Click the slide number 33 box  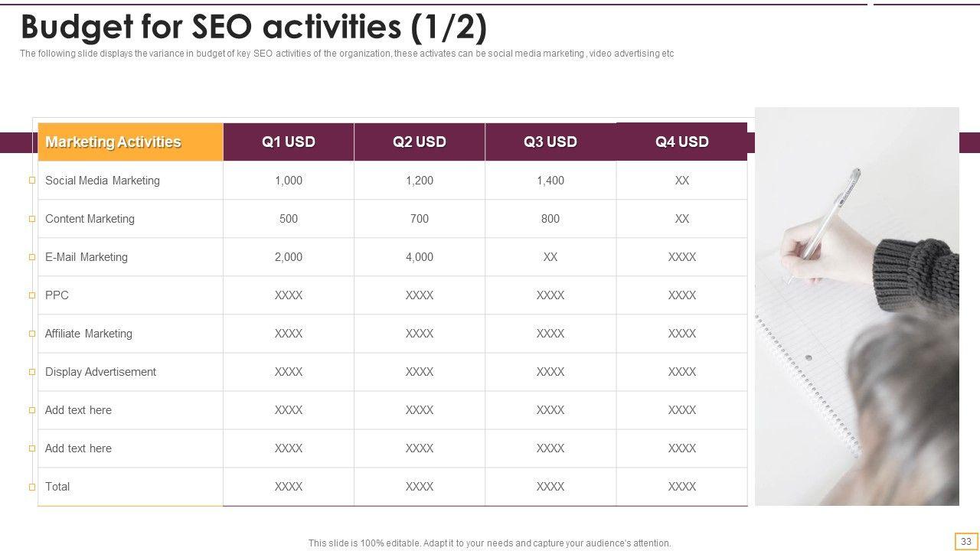coord(966,541)
